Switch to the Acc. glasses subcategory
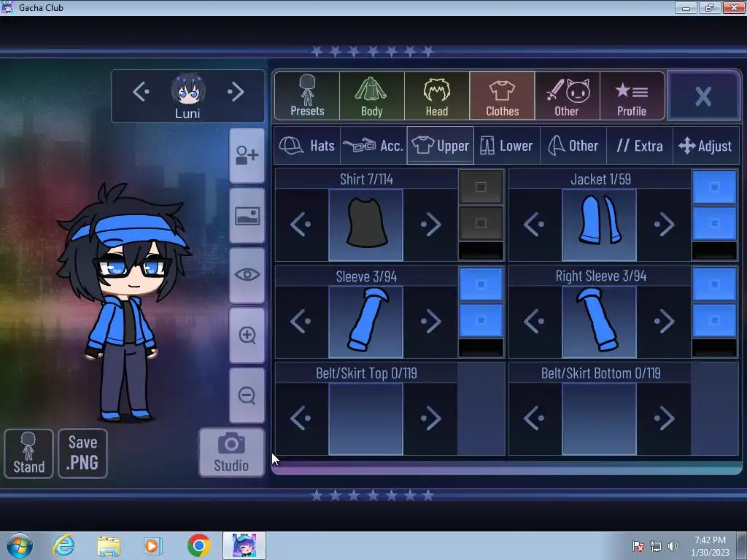The width and height of the screenshot is (747, 560). click(373, 145)
